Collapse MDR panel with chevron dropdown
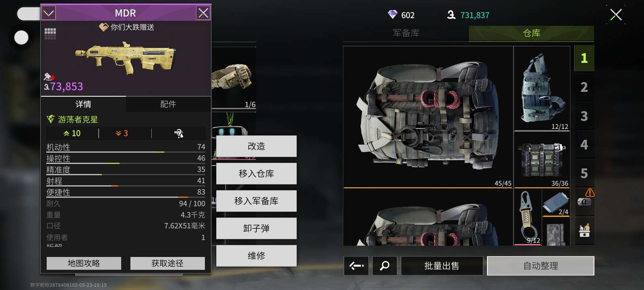Viewport: 644px width, 290px height. click(49, 13)
